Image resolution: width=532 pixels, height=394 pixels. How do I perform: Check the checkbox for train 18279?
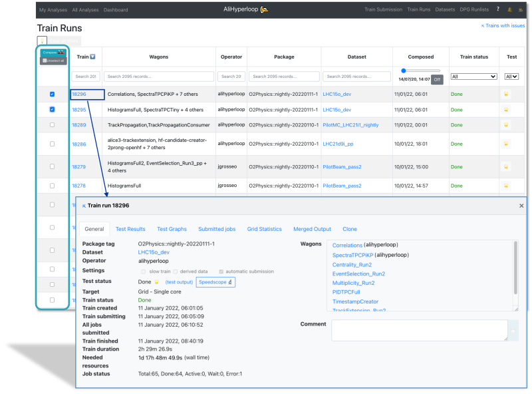(52, 166)
